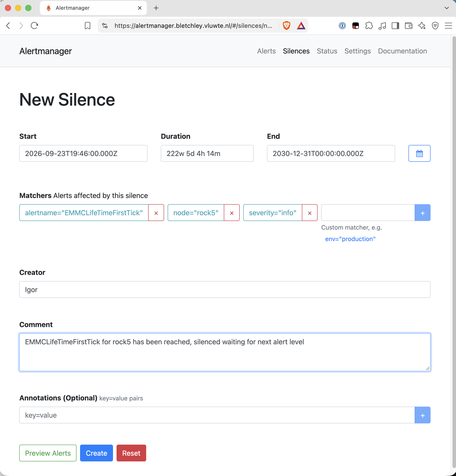Image resolution: width=456 pixels, height=476 pixels.
Task: Select Silences nav item
Action: [296, 51]
